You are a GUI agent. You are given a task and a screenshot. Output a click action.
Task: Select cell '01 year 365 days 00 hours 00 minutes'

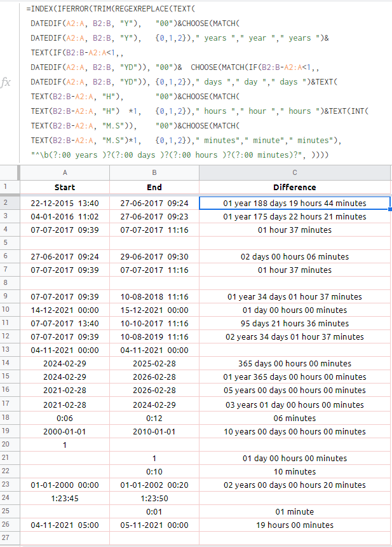(x=295, y=377)
